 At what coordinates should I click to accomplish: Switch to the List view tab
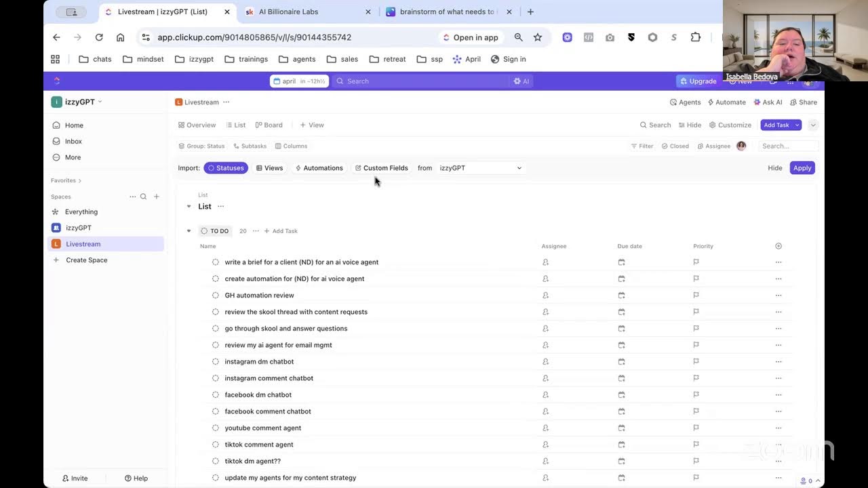pyautogui.click(x=235, y=125)
